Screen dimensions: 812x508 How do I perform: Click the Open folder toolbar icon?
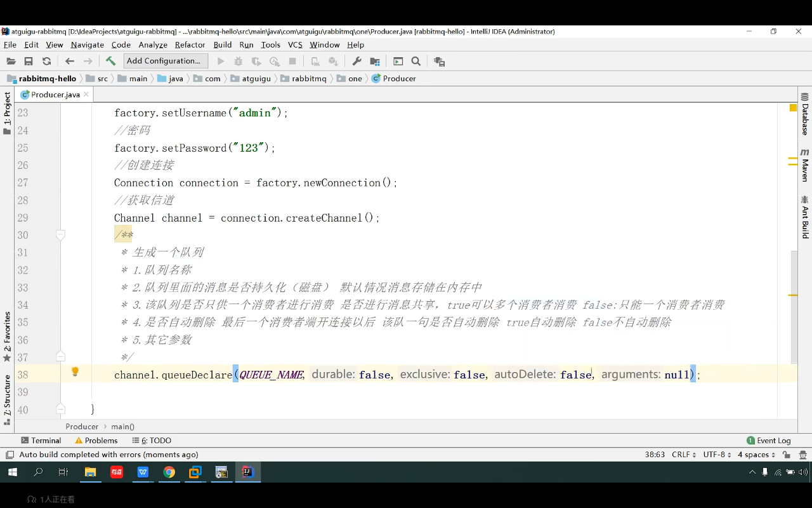pos(11,62)
